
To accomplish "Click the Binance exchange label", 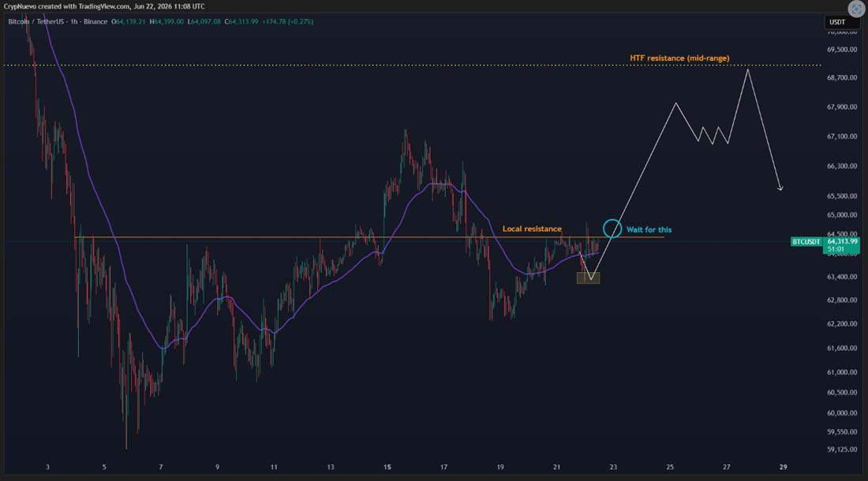I will coord(95,21).
